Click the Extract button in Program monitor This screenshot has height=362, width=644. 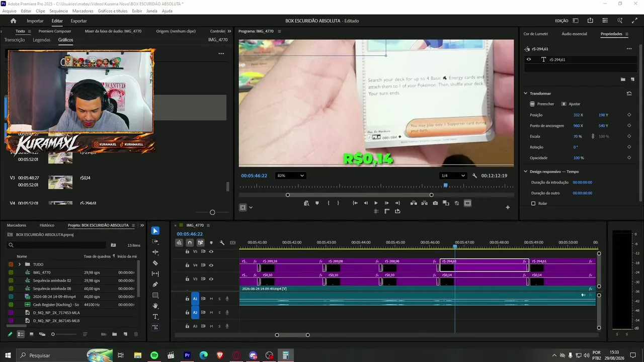pos(425,203)
